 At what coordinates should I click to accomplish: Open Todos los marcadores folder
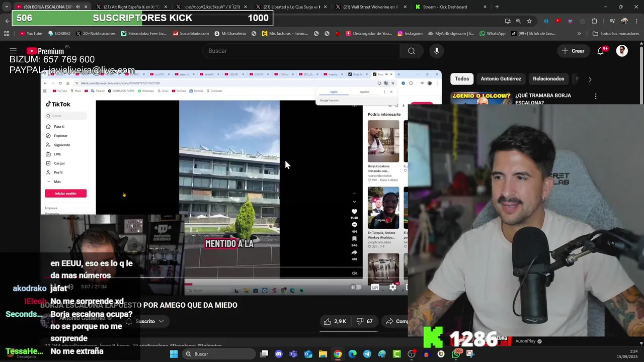point(616,34)
